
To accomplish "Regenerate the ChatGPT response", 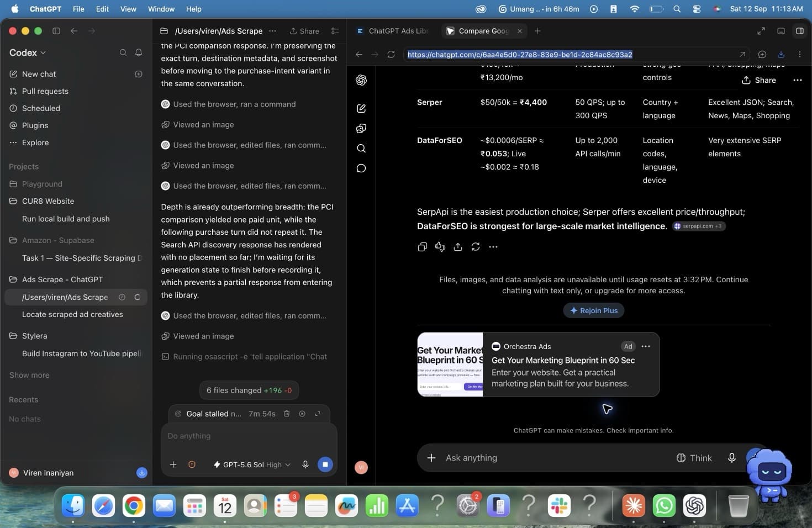I will click(476, 247).
